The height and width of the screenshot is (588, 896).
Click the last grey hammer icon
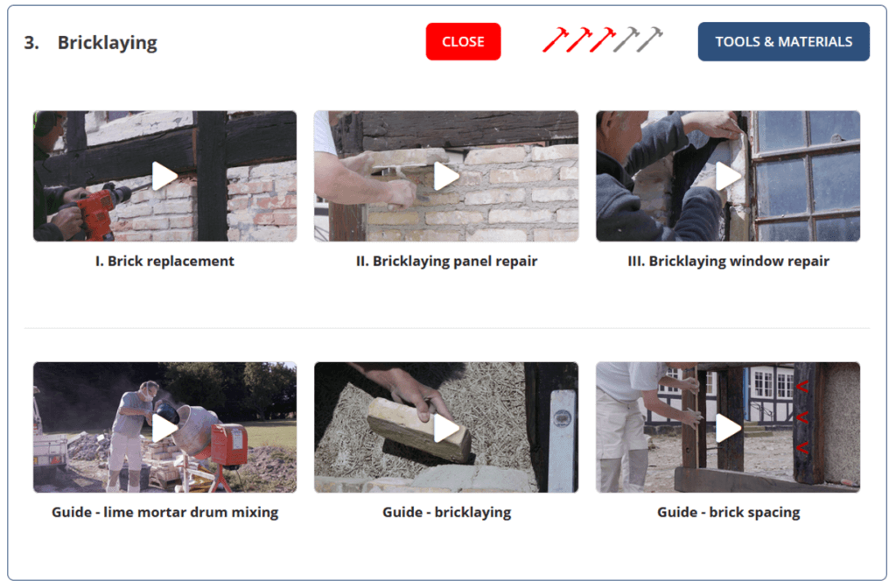(650, 39)
